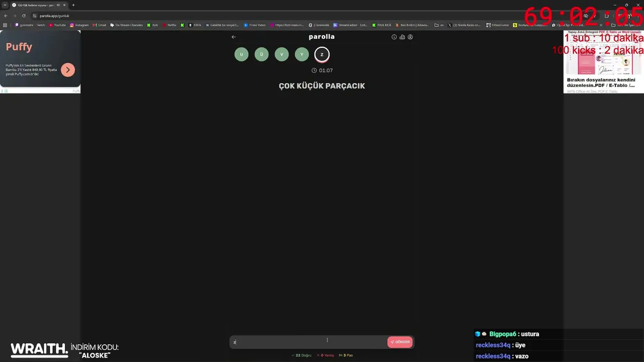Open a new tab with the plus button
Viewport: 644px width, 362px height.
point(73,5)
